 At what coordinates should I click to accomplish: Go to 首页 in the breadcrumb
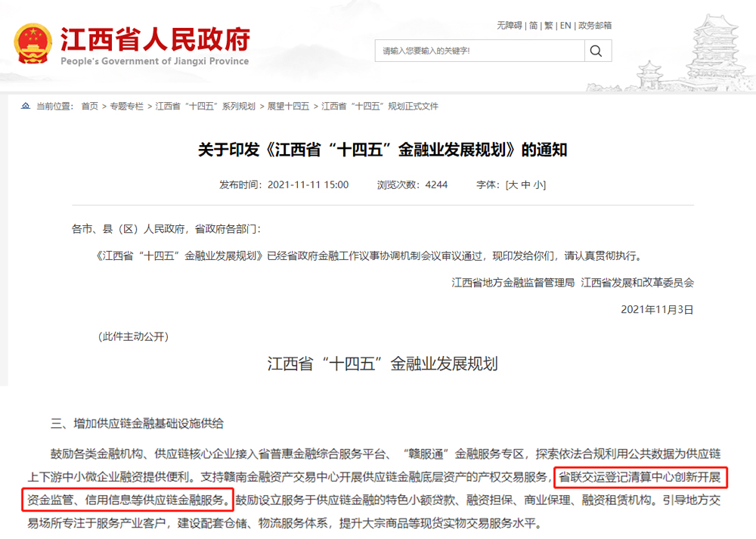click(89, 107)
